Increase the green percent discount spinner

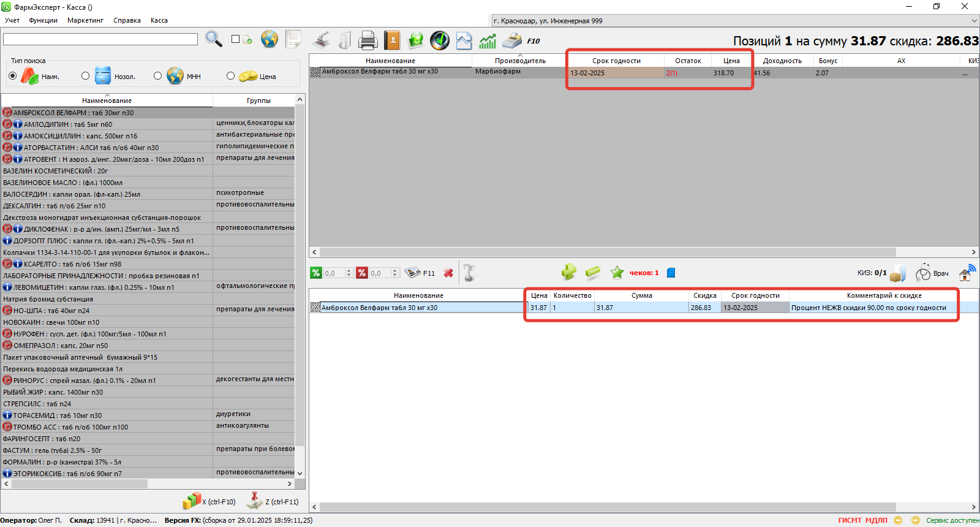coord(349,270)
